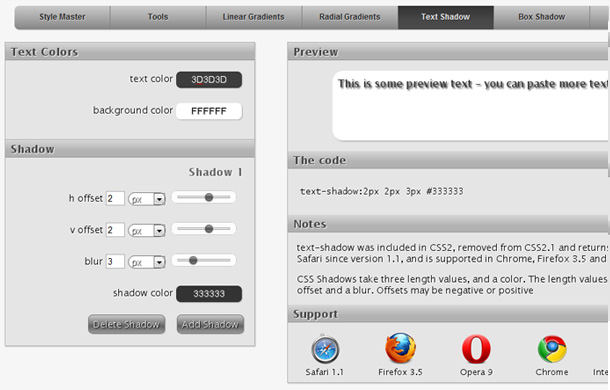Click the h offset slider handle

pos(209,197)
